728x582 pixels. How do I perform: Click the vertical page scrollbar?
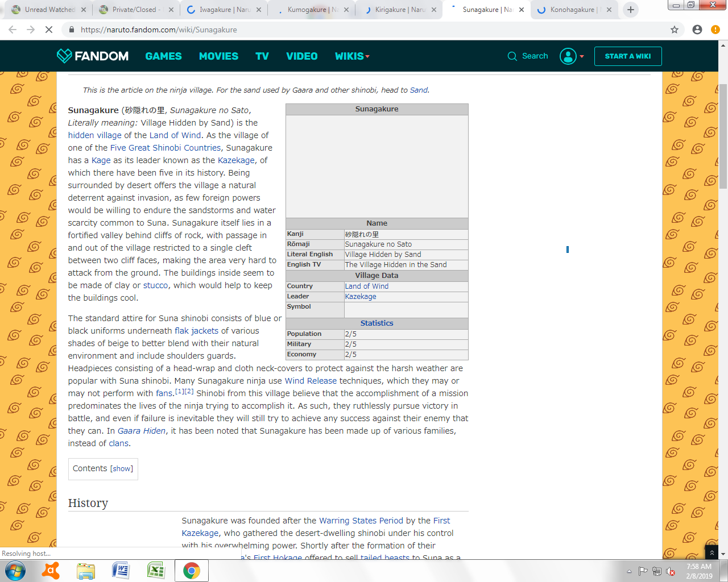(x=723, y=136)
